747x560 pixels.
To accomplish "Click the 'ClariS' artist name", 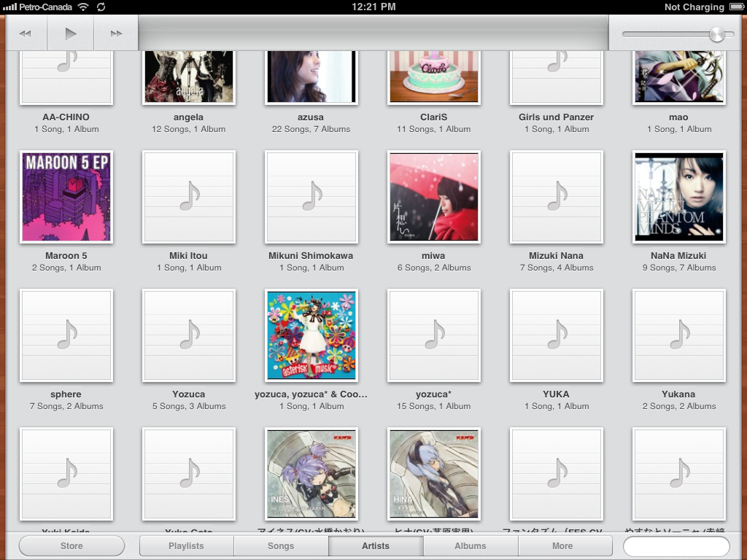I will click(x=433, y=117).
